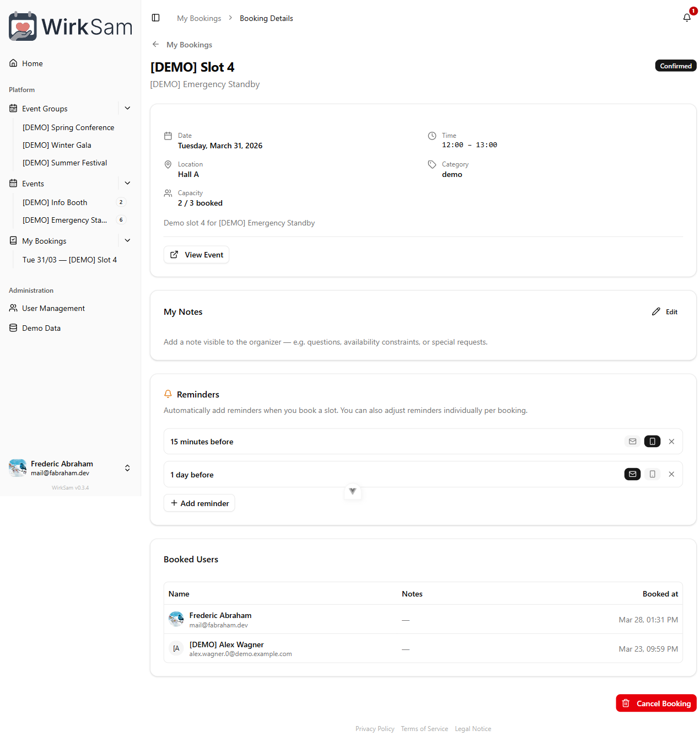Click the Category tag icon

[x=432, y=164]
